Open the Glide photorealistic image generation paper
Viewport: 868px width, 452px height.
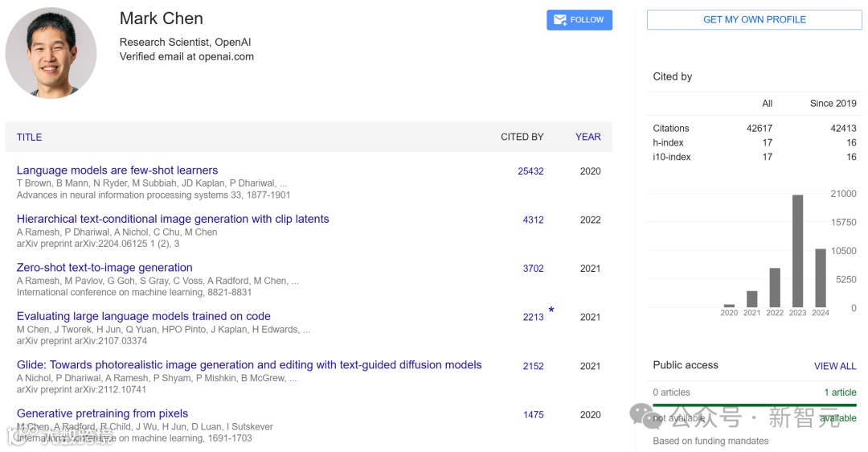pyautogui.click(x=249, y=365)
